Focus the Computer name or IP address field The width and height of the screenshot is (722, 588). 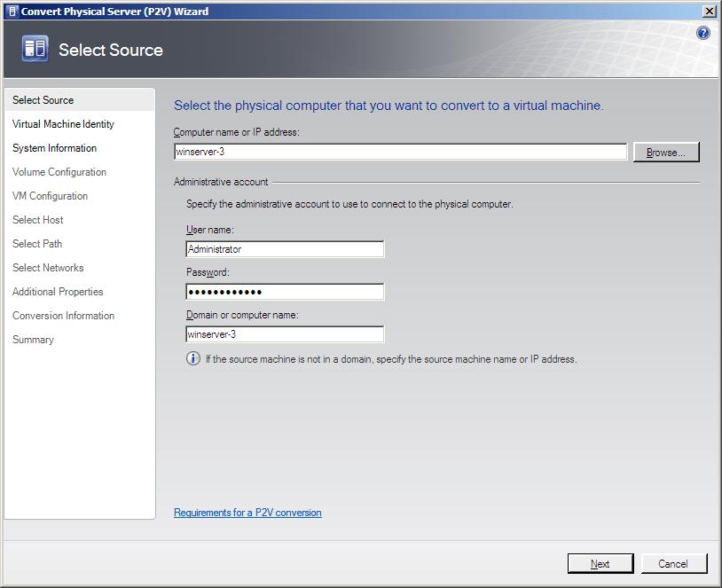[x=401, y=152]
